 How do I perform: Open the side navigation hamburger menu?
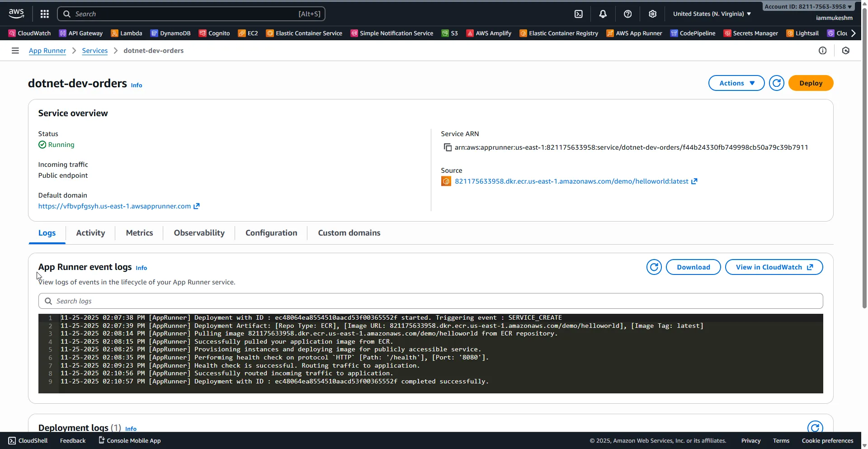(15, 50)
